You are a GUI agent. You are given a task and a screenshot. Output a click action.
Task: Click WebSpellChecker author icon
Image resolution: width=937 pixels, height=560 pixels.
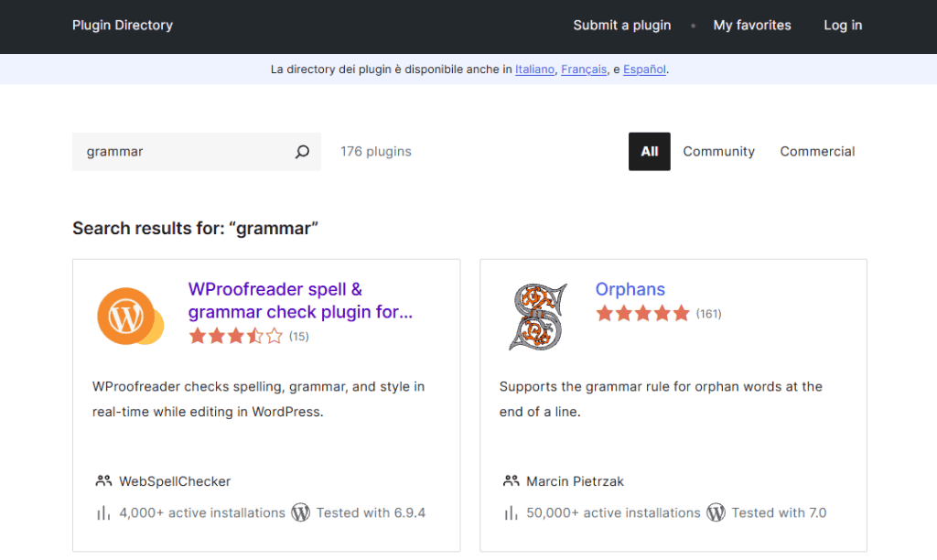103,480
